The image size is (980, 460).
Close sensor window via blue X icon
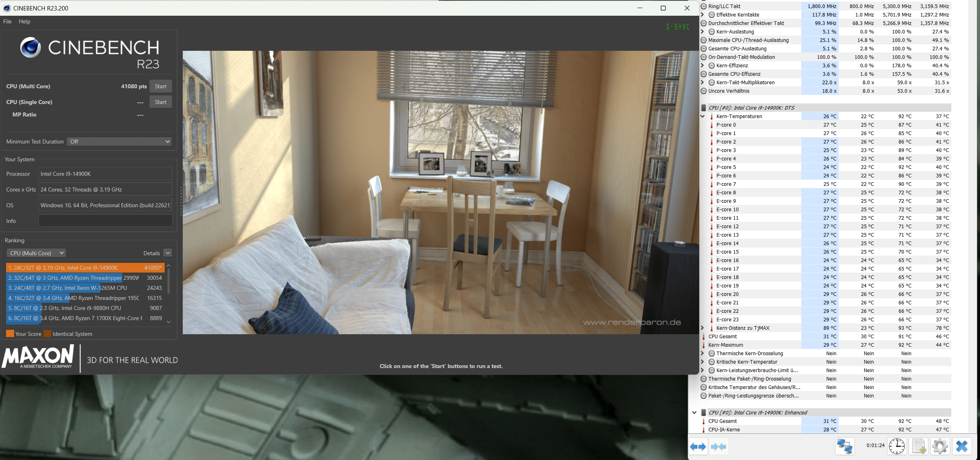click(x=962, y=446)
